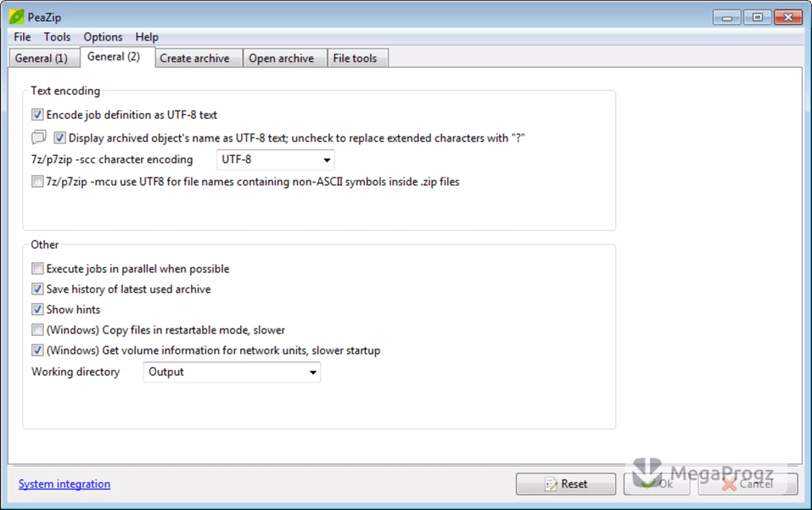Screen dimensions: 812x510
Task: Open the Options menu
Action: 103,37
